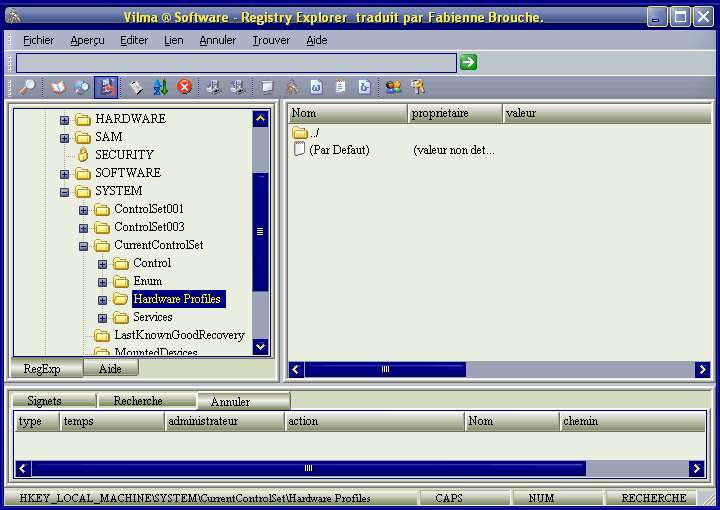This screenshot has height=510, width=720.
Task: Click the '(valeur non det...' value cell
Action: (x=454, y=150)
